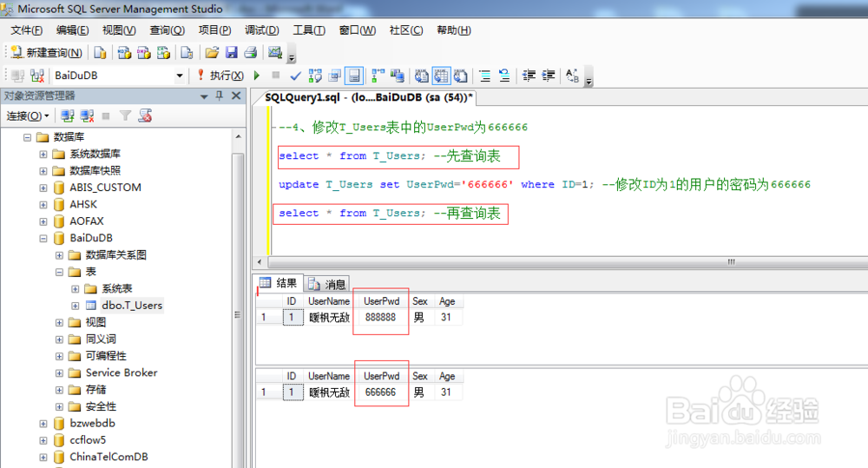Image resolution: width=868 pixels, height=468 pixels.
Task: Select the ChinaTelComDB database item
Action: point(108,457)
